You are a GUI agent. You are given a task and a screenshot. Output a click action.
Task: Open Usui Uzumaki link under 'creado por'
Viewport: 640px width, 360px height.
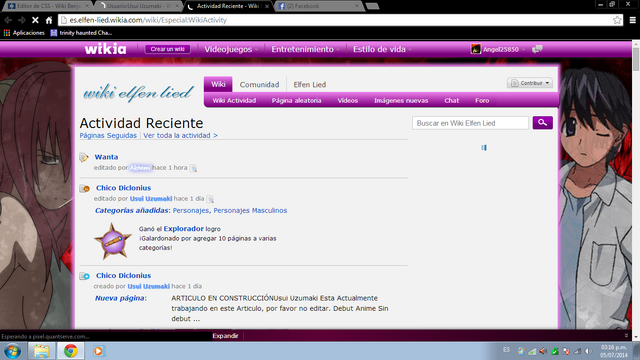tap(149, 287)
